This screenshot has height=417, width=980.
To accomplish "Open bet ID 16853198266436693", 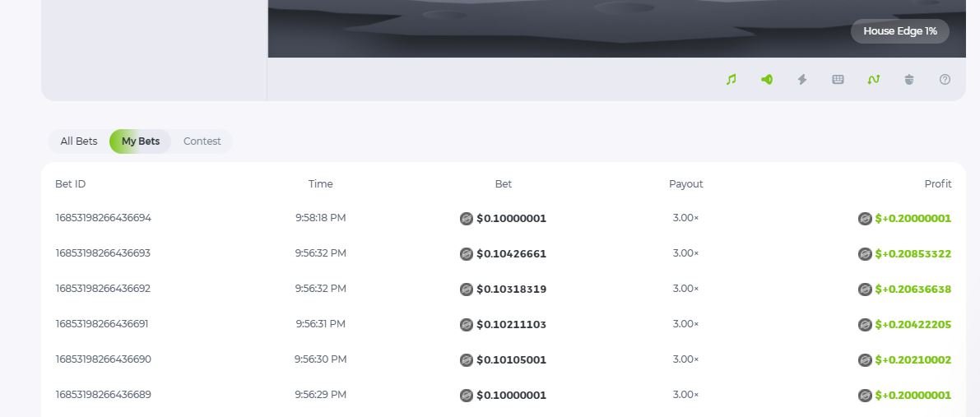I will point(103,253).
